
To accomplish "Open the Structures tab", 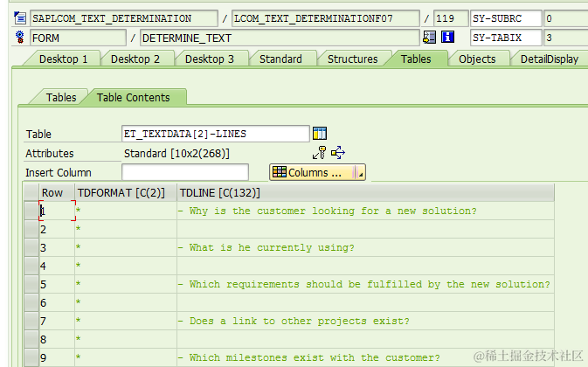I will pos(352,59).
